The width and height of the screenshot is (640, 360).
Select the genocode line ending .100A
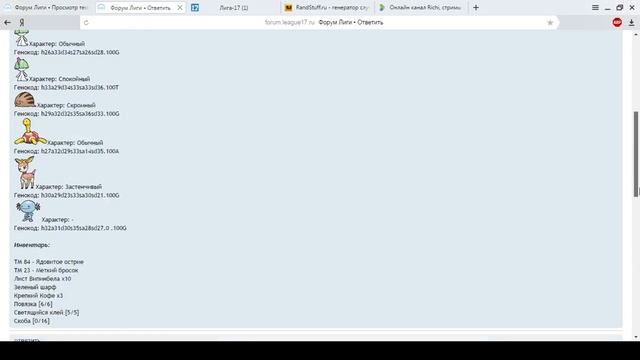point(67,151)
